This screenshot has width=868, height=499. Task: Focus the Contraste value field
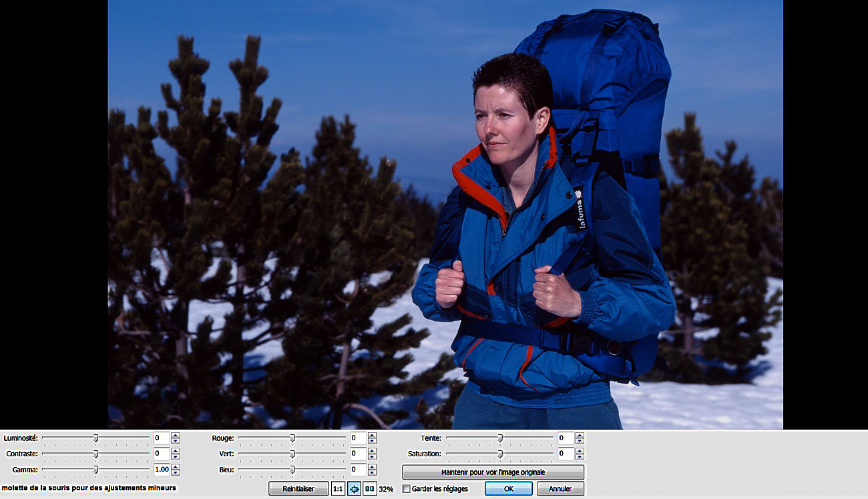tap(162, 454)
